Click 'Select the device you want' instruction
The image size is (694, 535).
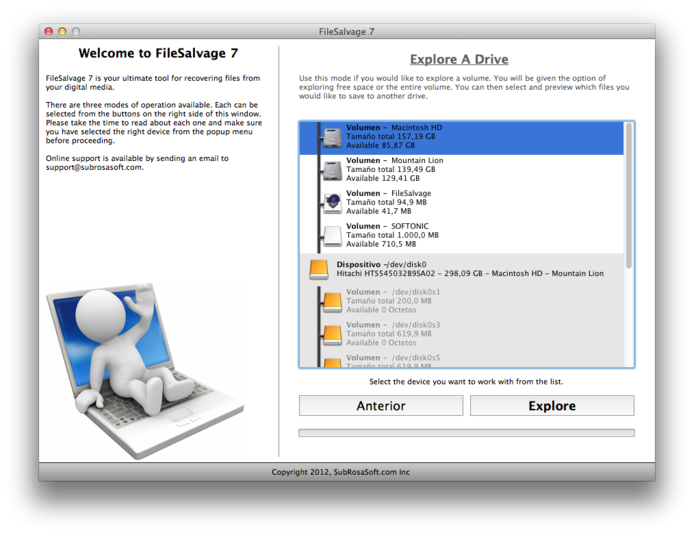pos(466,381)
